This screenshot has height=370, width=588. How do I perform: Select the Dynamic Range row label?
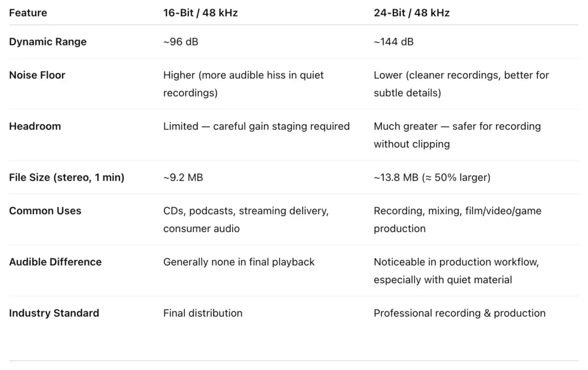tap(48, 42)
